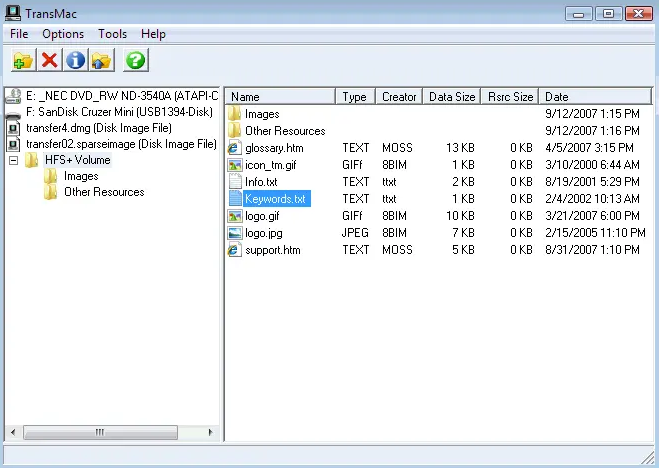Select glossary.htm file icon
Viewport: 659px width, 468px height.
coord(235,148)
